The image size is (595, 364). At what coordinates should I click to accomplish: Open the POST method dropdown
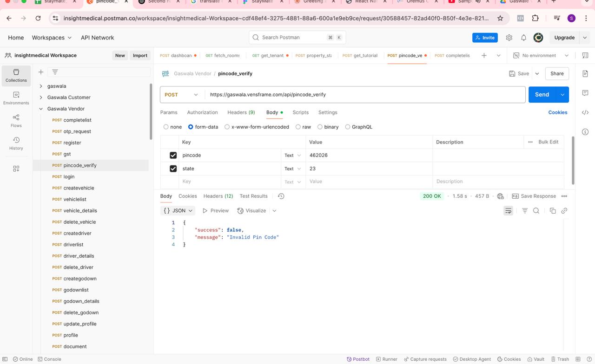click(x=181, y=95)
